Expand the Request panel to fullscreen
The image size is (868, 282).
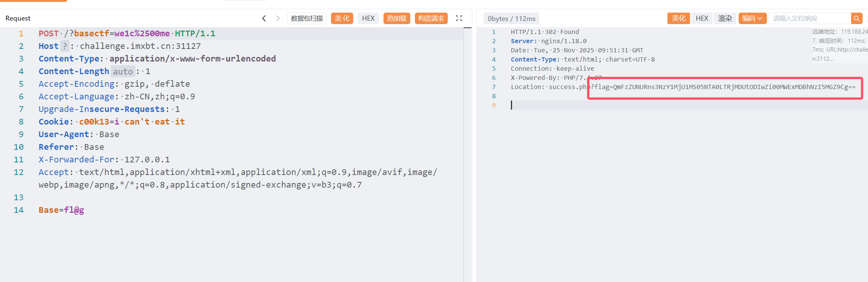point(459,18)
